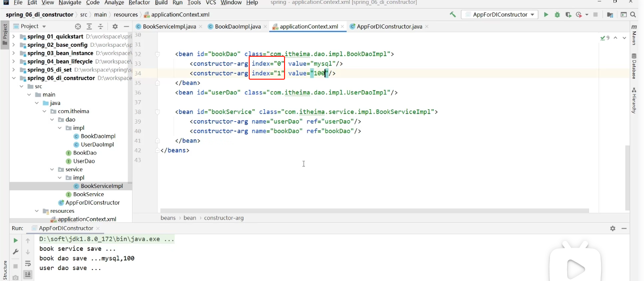Open the profiler dropdown arrow in the toolbar
Image resolution: width=644 pixels, height=281 pixels.
point(587,15)
